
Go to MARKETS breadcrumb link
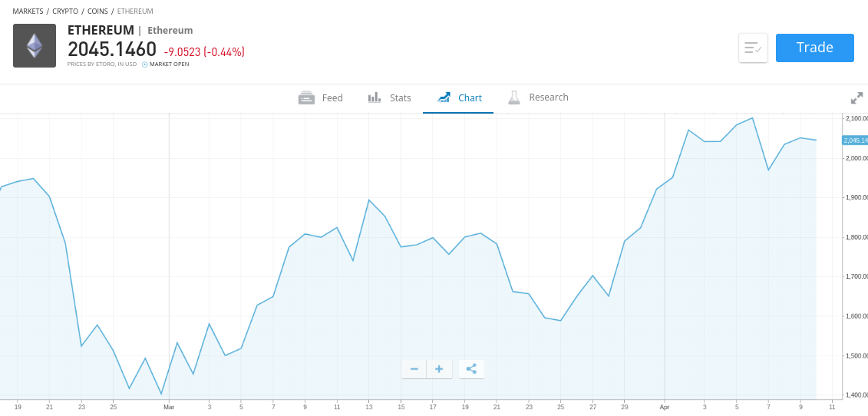(28, 11)
